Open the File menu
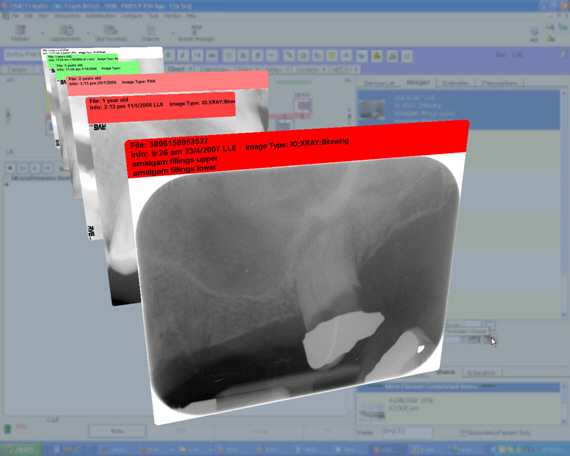 pyautogui.click(x=15, y=16)
